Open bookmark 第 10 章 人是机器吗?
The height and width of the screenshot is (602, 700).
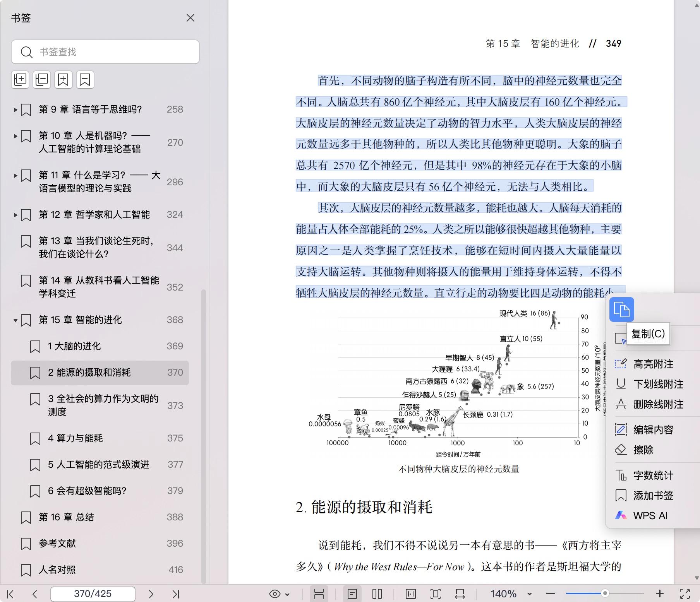(94, 142)
